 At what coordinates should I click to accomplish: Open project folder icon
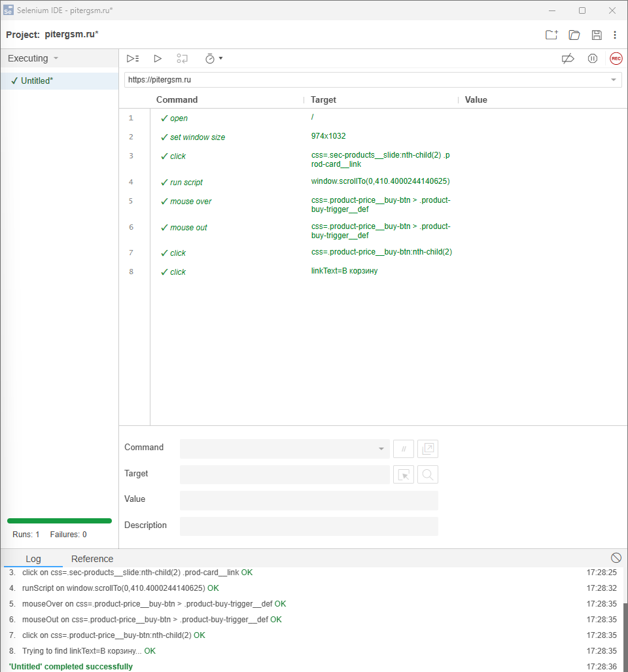(574, 35)
